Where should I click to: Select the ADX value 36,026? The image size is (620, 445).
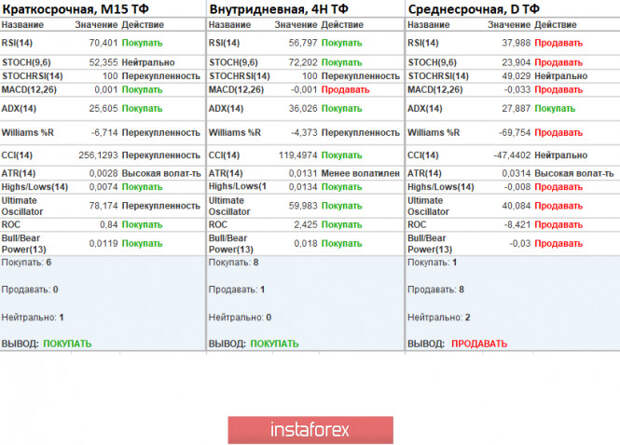pyautogui.click(x=303, y=108)
